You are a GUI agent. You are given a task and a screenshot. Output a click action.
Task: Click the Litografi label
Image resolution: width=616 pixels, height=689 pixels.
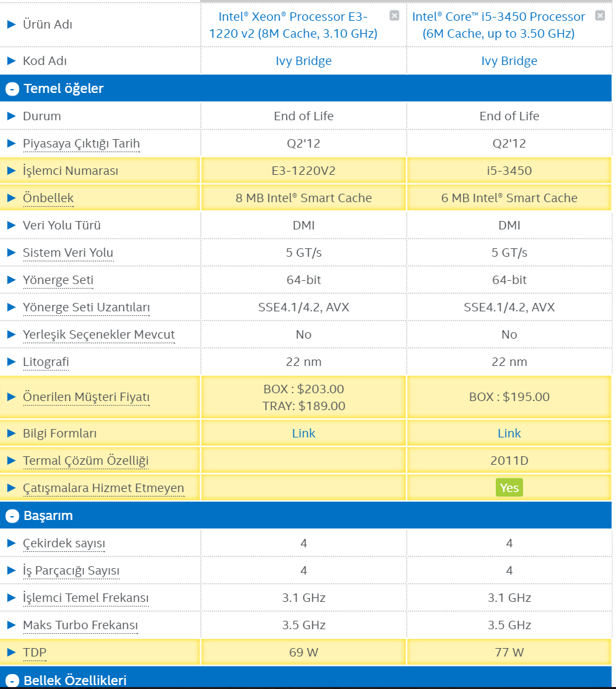coord(45,362)
